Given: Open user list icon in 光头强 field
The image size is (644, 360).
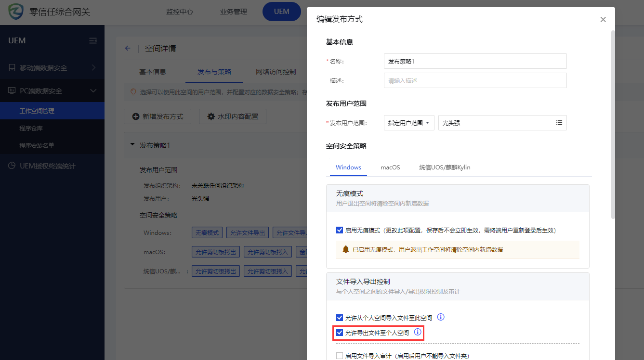Looking at the screenshot, I should [559, 123].
